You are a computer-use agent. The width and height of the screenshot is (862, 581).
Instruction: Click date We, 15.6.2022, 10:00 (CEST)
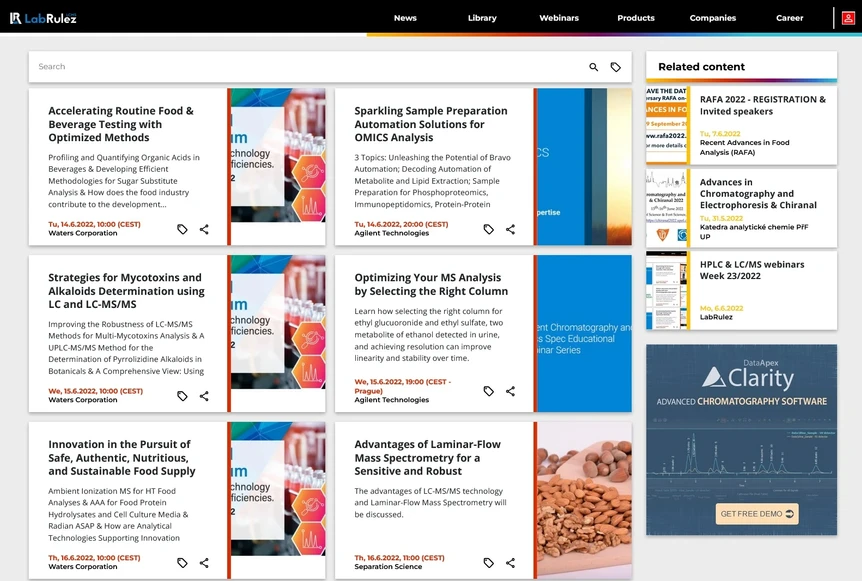click(96, 391)
